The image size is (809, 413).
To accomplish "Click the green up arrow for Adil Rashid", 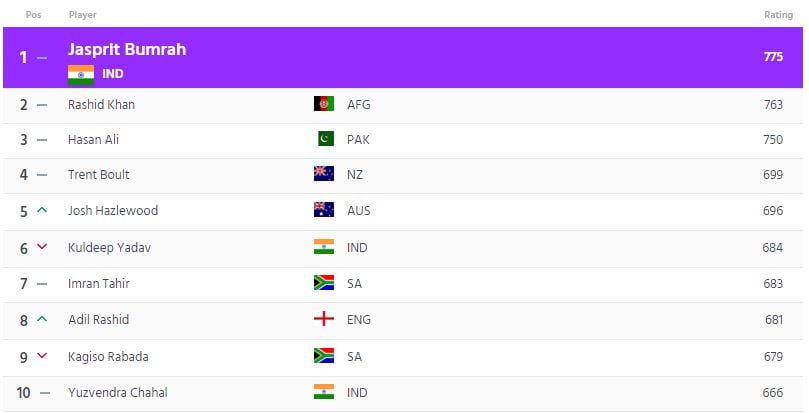I will point(42,320).
